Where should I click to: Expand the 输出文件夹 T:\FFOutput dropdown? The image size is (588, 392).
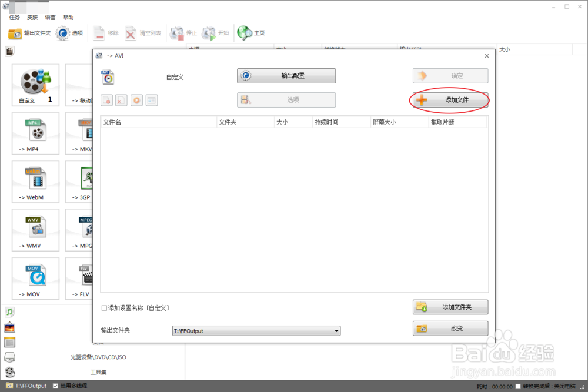pos(336,331)
